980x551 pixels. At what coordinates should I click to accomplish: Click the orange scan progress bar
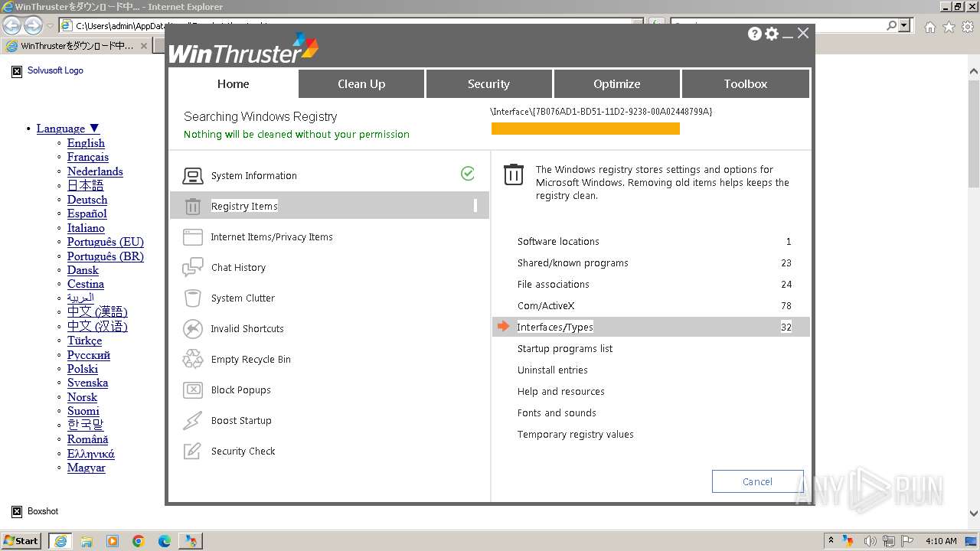(x=586, y=129)
